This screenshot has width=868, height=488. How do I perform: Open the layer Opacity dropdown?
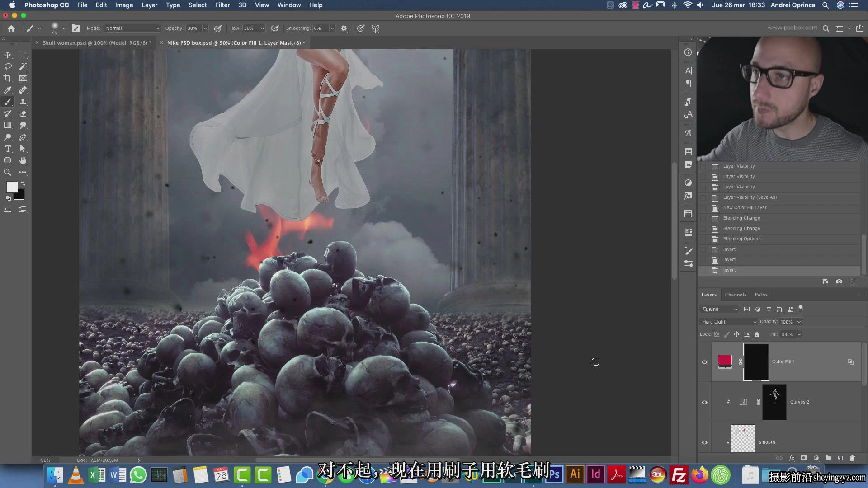(799, 322)
